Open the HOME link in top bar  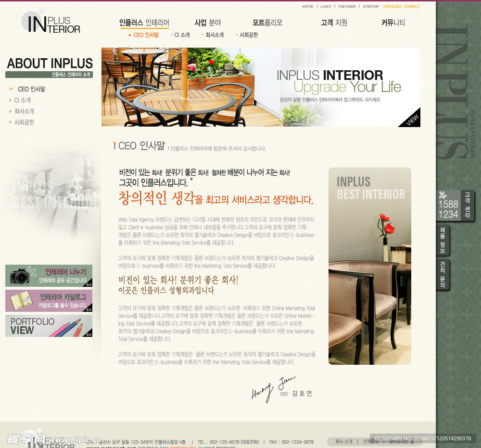click(308, 6)
